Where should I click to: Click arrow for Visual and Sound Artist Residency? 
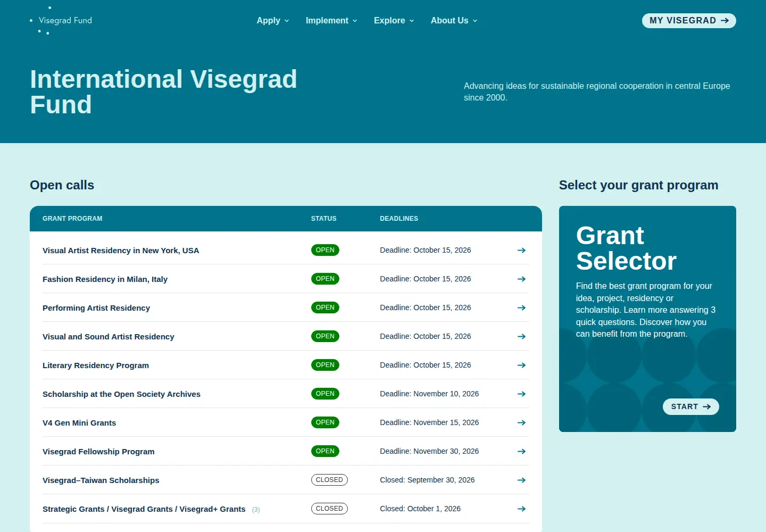pos(521,336)
